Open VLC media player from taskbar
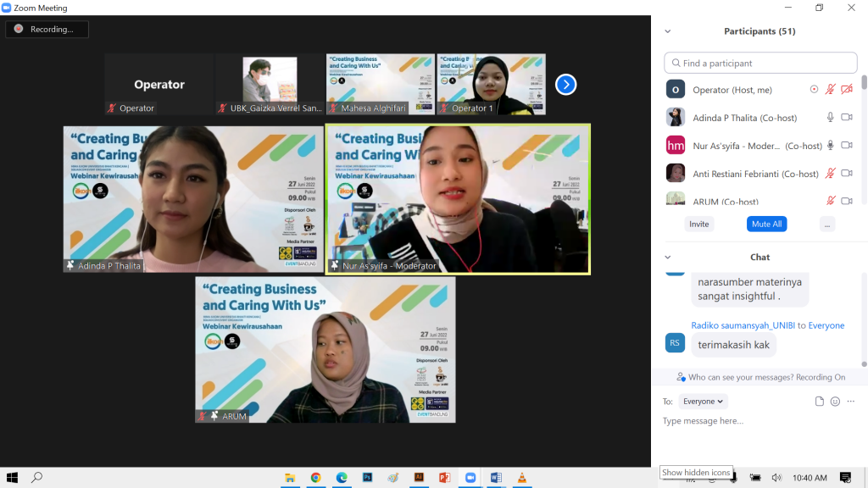The image size is (868, 488). click(x=522, y=478)
